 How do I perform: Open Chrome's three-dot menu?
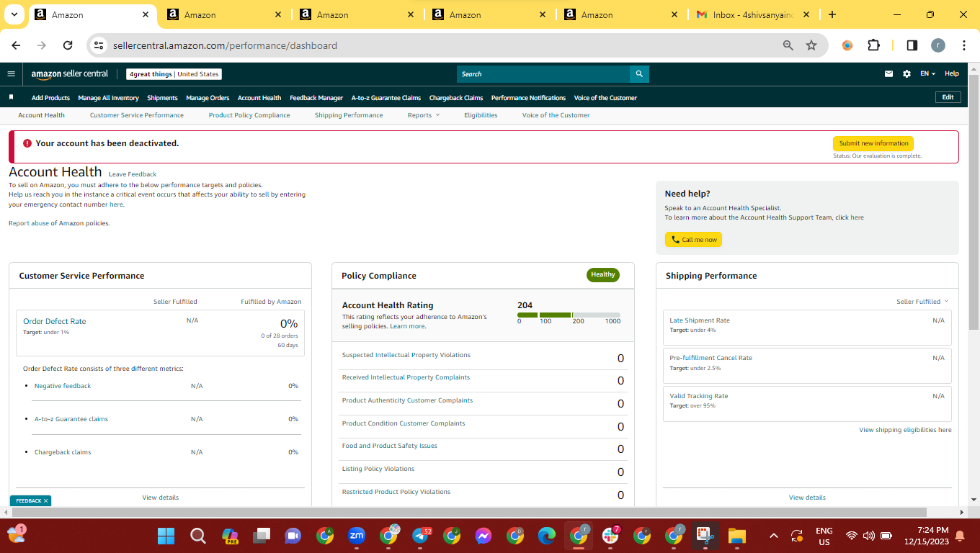(x=963, y=45)
